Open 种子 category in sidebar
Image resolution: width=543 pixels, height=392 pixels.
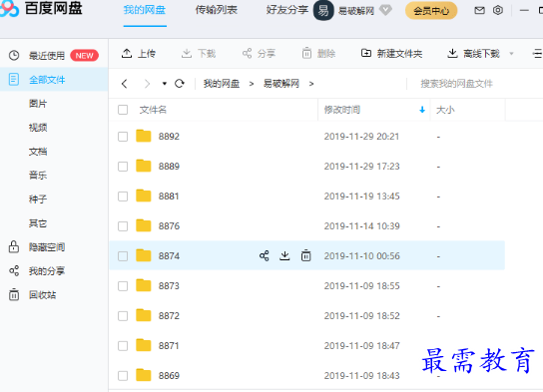click(38, 198)
